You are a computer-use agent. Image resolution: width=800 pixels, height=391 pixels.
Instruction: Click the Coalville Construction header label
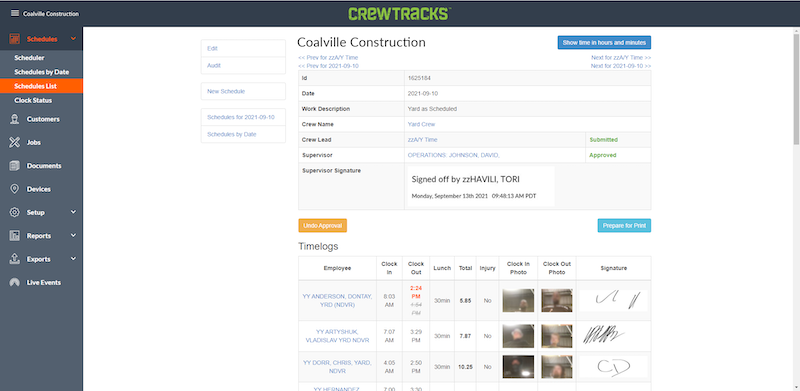51,14
